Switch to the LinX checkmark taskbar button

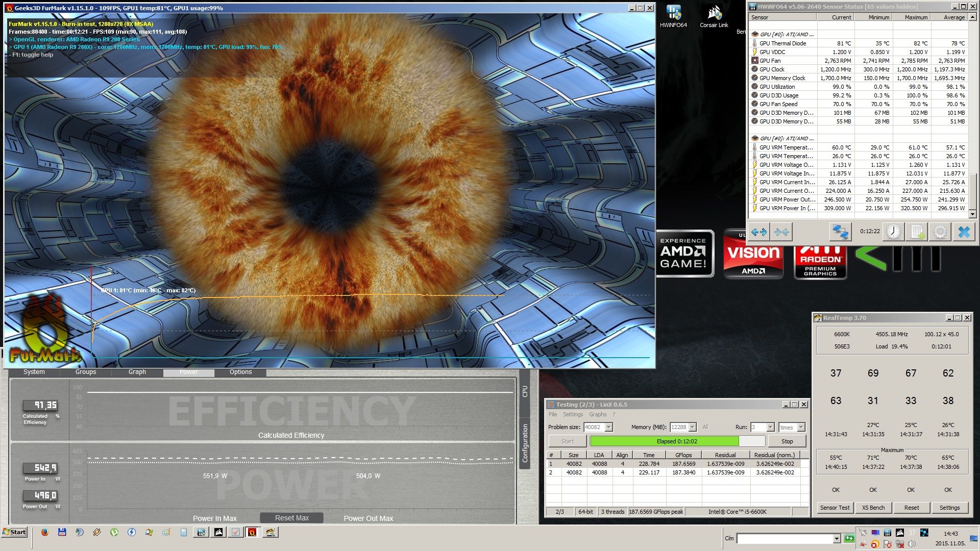(x=235, y=532)
